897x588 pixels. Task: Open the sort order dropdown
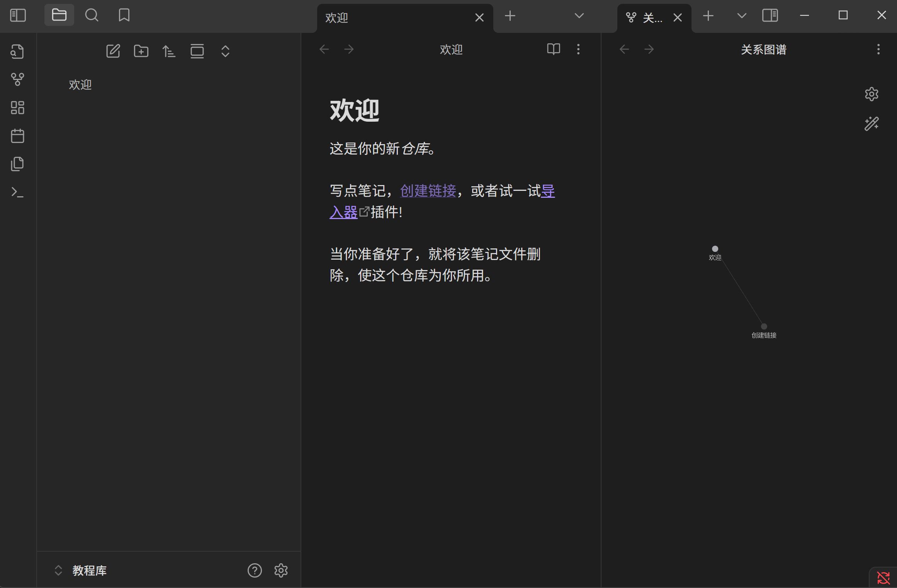[169, 51]
